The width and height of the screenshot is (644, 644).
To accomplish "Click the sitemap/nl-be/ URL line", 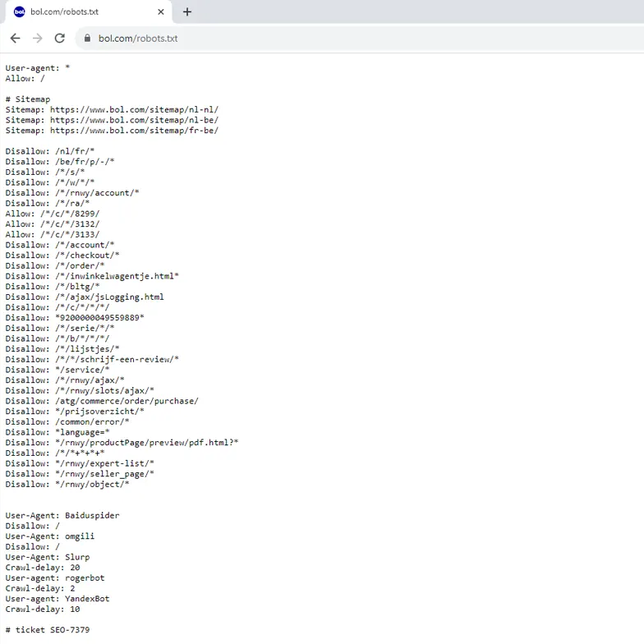I will point(112,120).
